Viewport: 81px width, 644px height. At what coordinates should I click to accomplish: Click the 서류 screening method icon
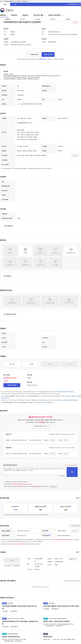pos(12,364)
